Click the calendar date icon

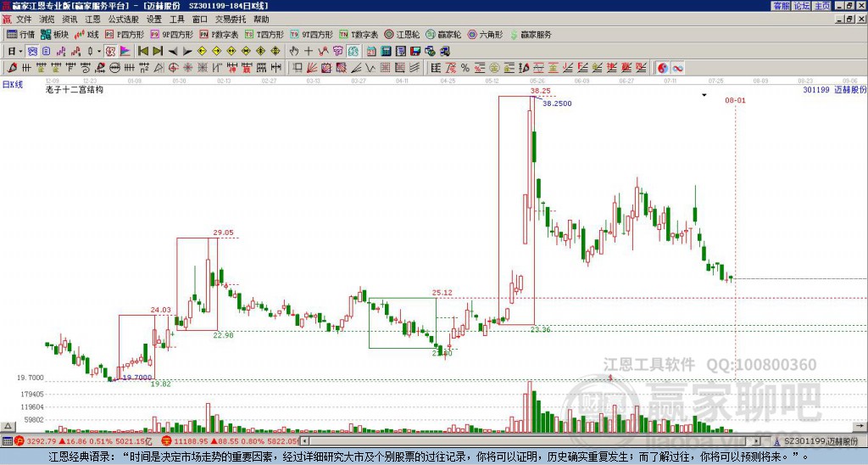tap(371, 51)
